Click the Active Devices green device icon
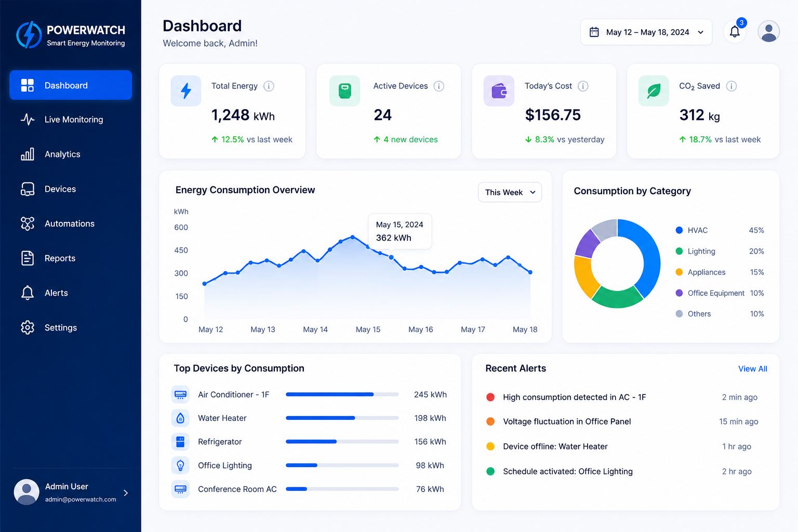Screen dimensions: 798x532 (x=344, y=91)
